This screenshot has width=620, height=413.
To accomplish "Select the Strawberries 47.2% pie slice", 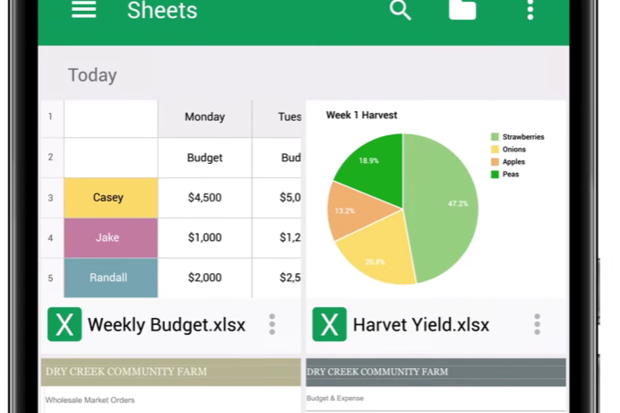I will point(443,206).
